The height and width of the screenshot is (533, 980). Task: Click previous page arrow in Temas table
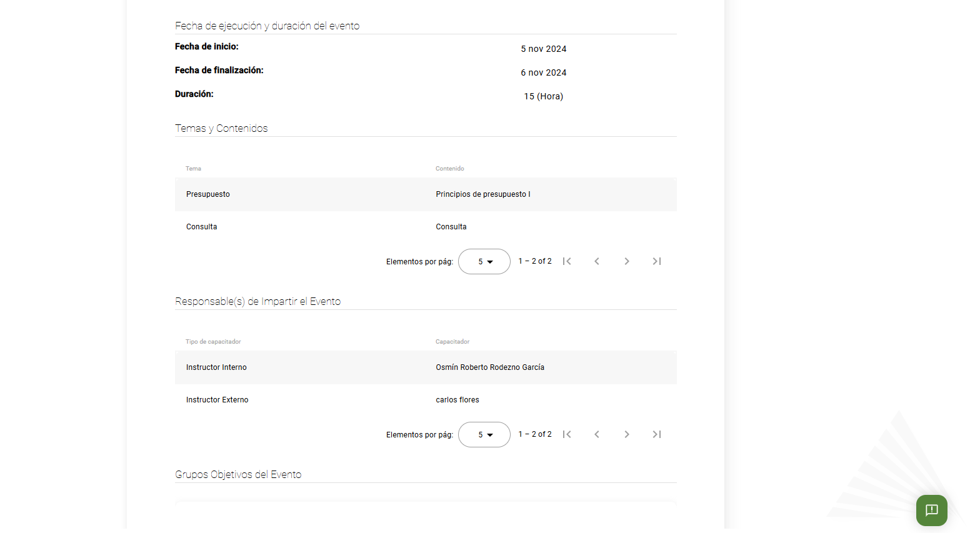(596, 261)
